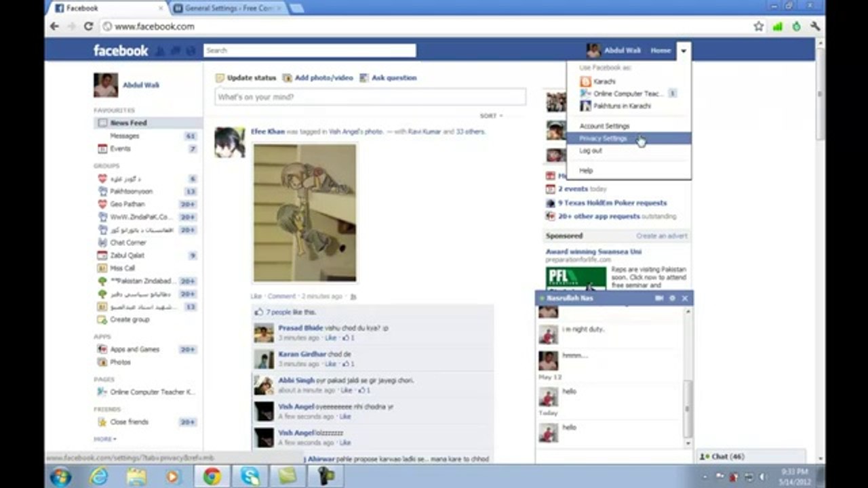Go to Home in the header
The width and height of the screenshot is (868, 488).
[x=660, y=51]
